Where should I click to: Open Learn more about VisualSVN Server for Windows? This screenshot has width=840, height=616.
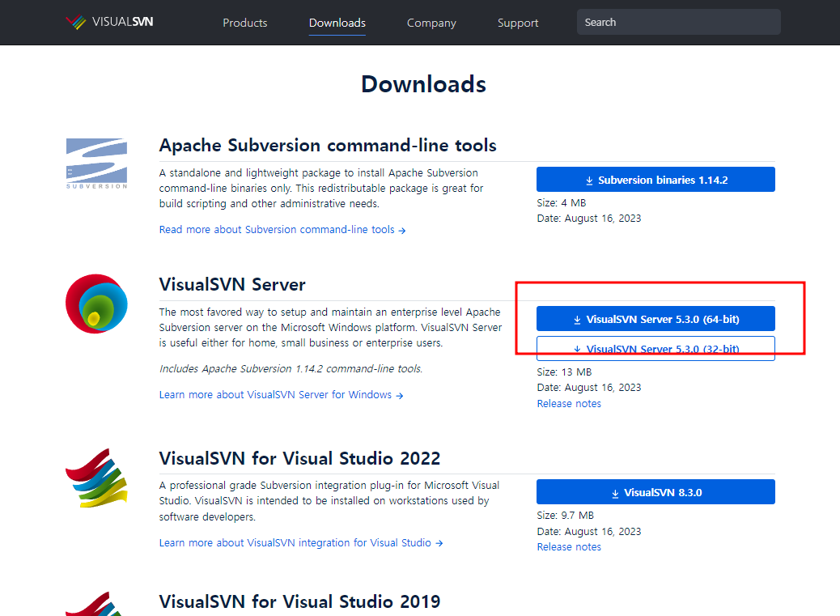point(282,395)
